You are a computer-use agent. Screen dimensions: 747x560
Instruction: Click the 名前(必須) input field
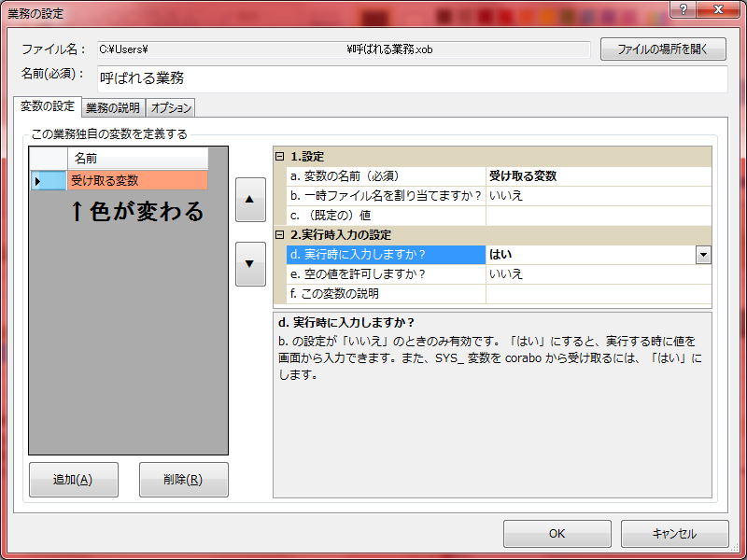412,78
